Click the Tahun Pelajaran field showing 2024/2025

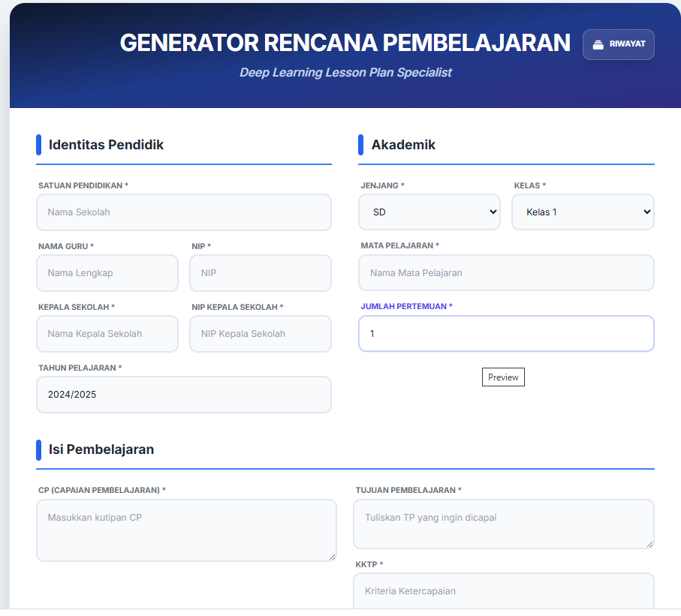[183, 395]
